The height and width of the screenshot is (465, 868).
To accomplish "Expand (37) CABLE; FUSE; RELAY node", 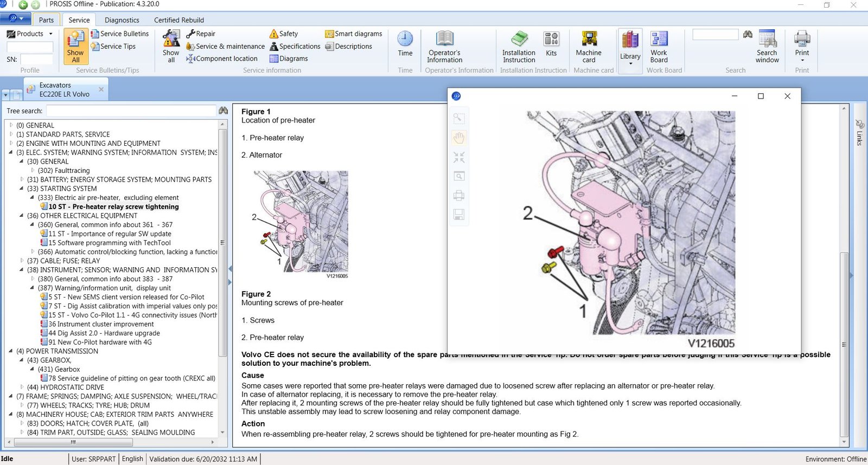I will (x=22, y=261).
